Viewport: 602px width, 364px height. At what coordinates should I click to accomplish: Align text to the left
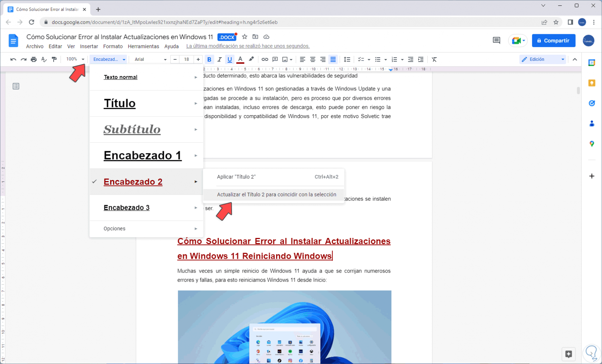coord(302,59)
